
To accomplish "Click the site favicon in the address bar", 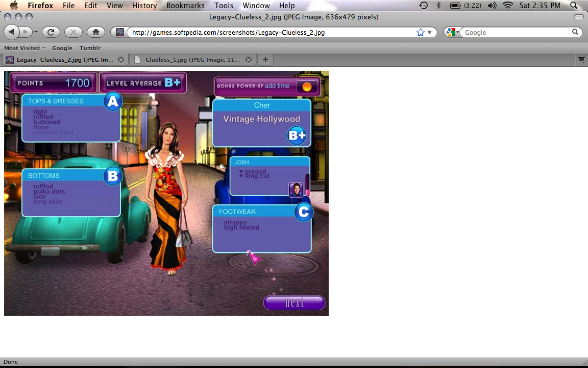I will (120, 32).
